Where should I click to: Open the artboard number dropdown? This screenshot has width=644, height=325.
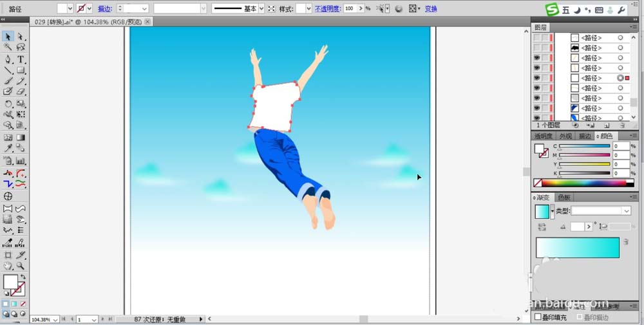[94, 319]
